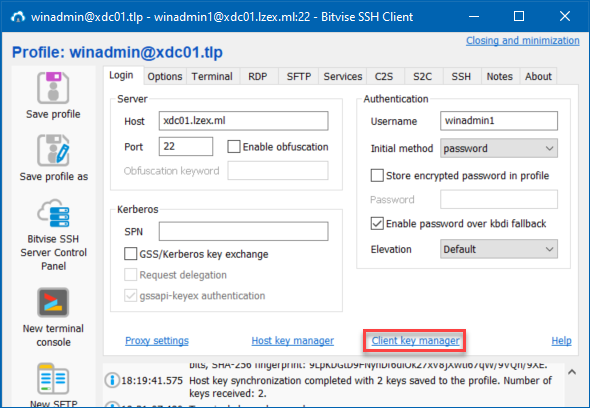Click the Host input field
This screenshot has width=590, height=408.
click(x=243, y=121)
